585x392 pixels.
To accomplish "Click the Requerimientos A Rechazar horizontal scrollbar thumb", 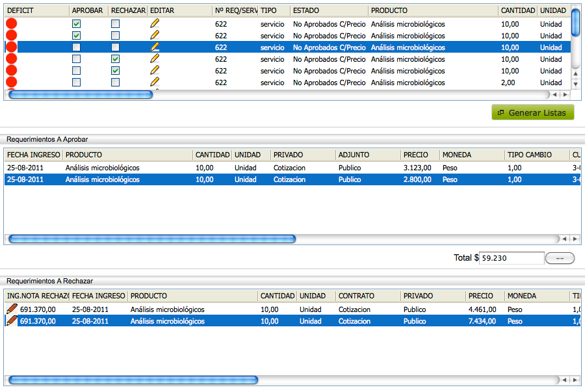I will pos(133,380).
